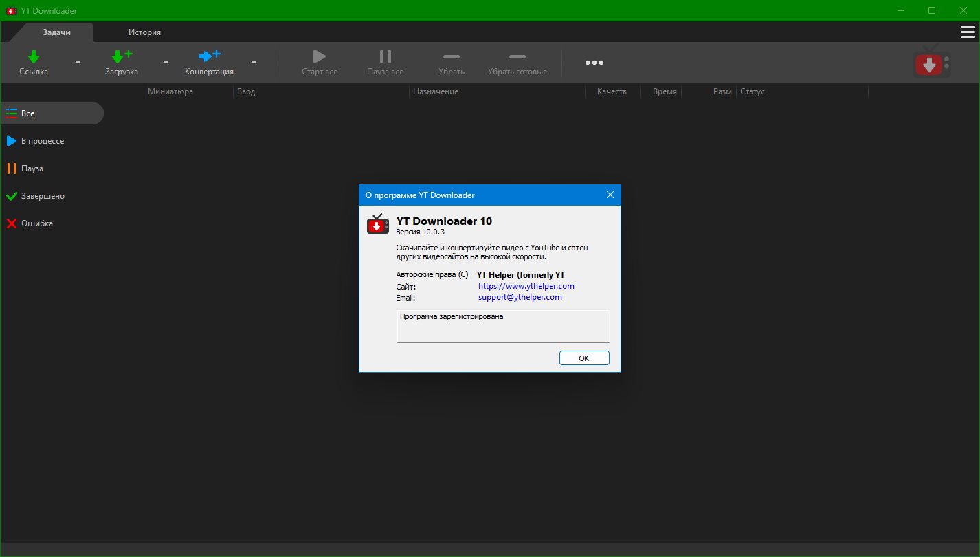This screenshot has width=980, height=557.
Task: Close the О программе dialog with X
Action: (610, 195)
